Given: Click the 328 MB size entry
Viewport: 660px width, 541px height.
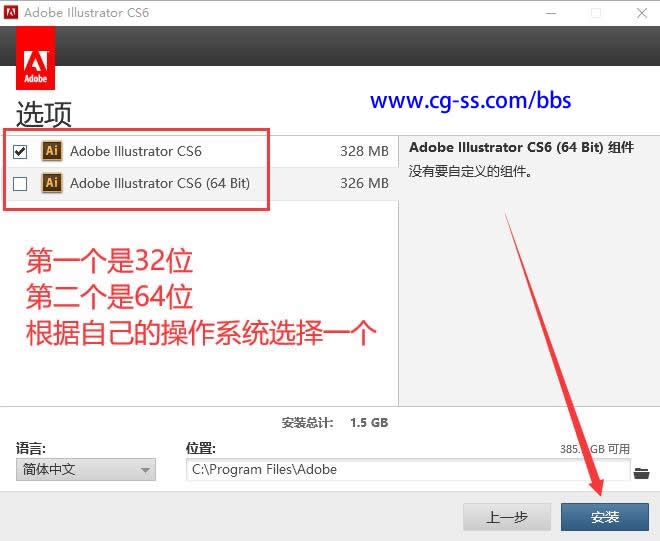Looking at the screenshot, I should (x=364, y=151).
